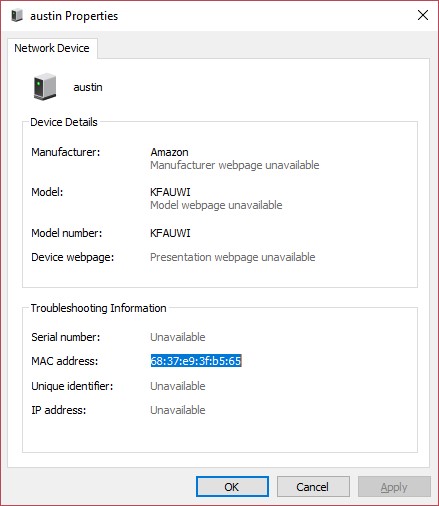Screen dimensions: 439x506
Task: Close the austin Properties dialog
Action: click(423, 15)
